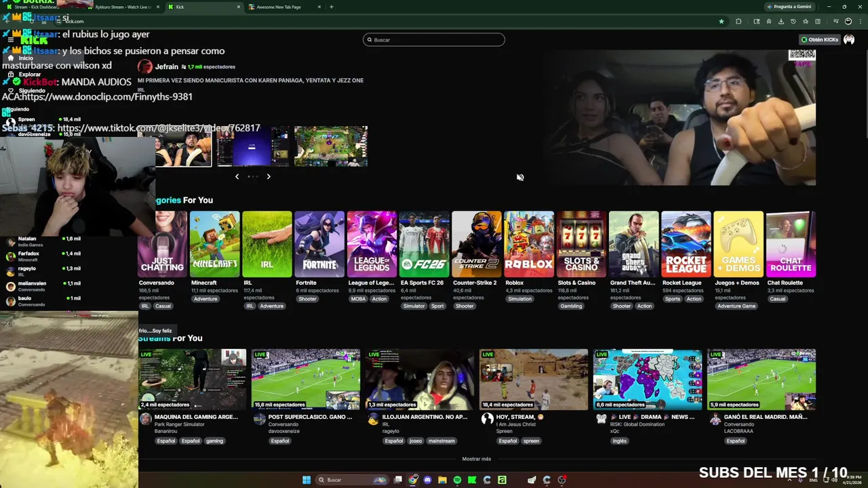Open a new browser tab
Image resolution: width=868 pixels, height=488 pixels.
(331, 7)
